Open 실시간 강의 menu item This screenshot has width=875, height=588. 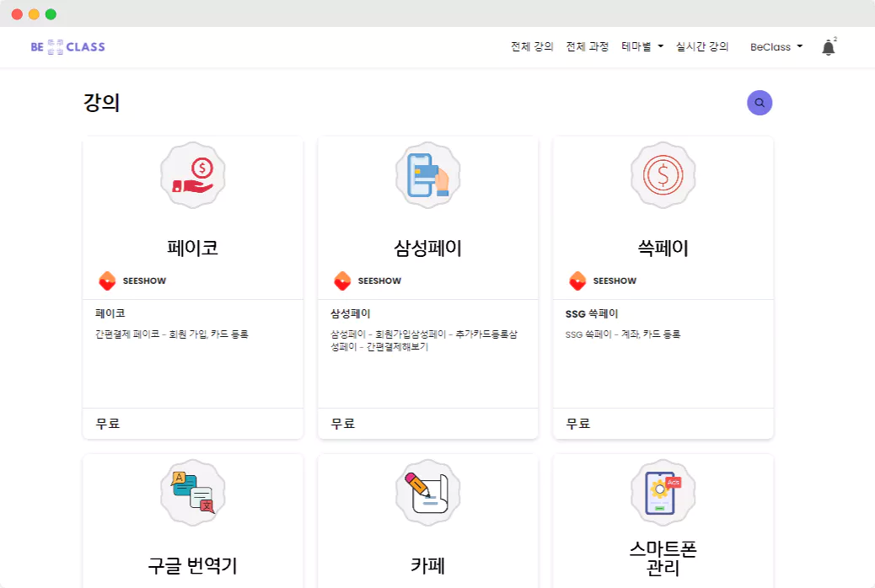(x=702, y=47)
